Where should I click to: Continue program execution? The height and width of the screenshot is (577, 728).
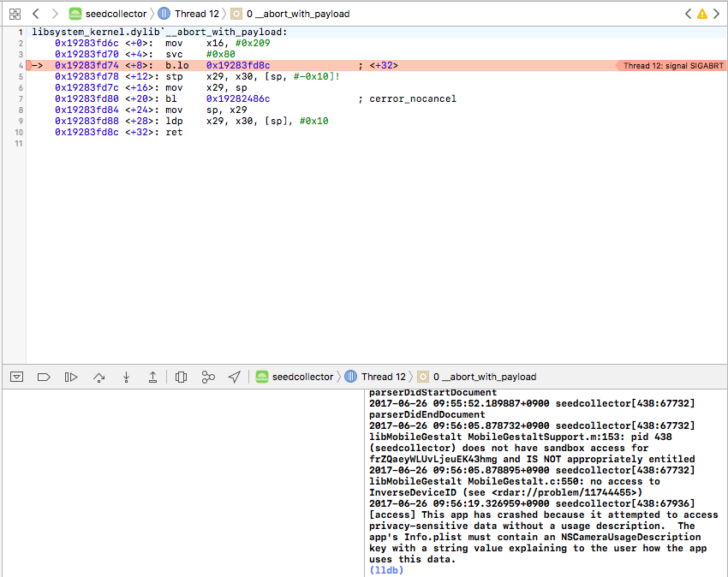point(71,377)
